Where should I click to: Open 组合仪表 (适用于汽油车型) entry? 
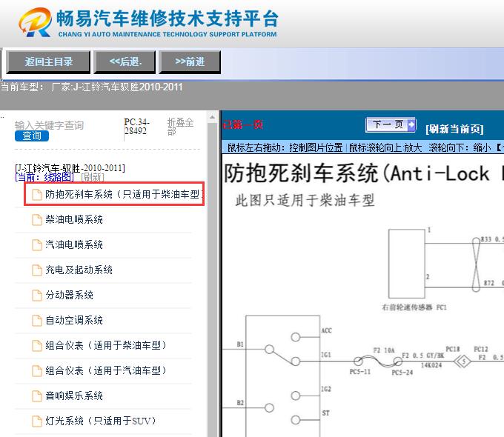point(106,370)
